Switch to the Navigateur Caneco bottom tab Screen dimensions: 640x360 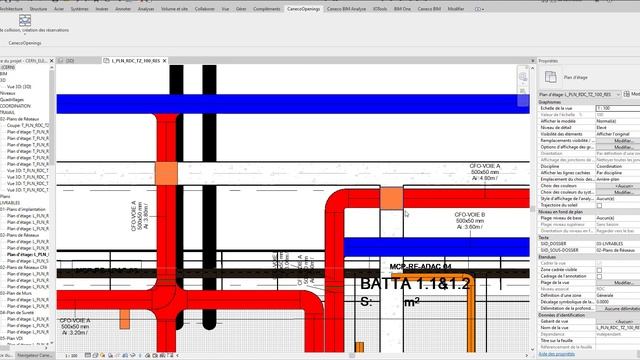click(x=35, y=356)
